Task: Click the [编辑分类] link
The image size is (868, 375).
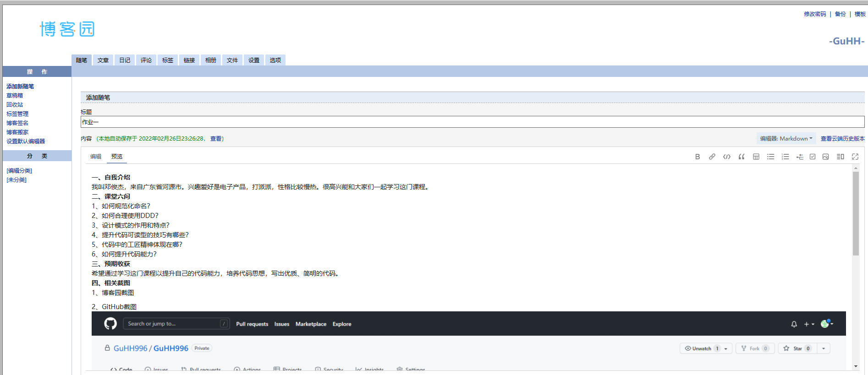Action: click(x=19, y=170)
